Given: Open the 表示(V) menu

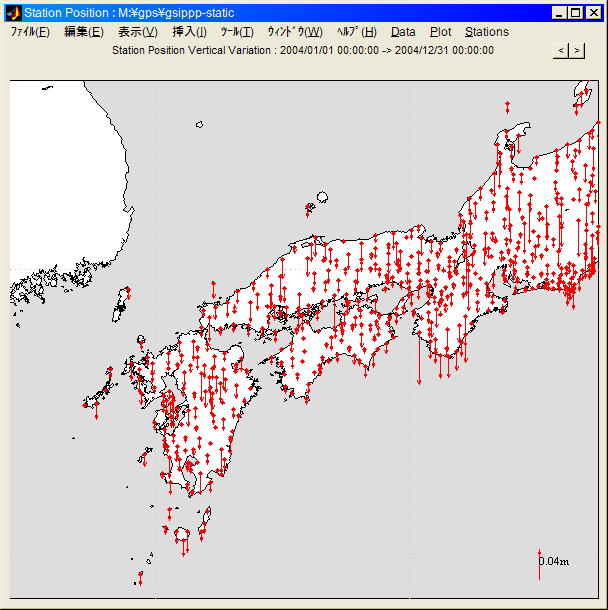Looking at the screenshot, I should 138,32.
